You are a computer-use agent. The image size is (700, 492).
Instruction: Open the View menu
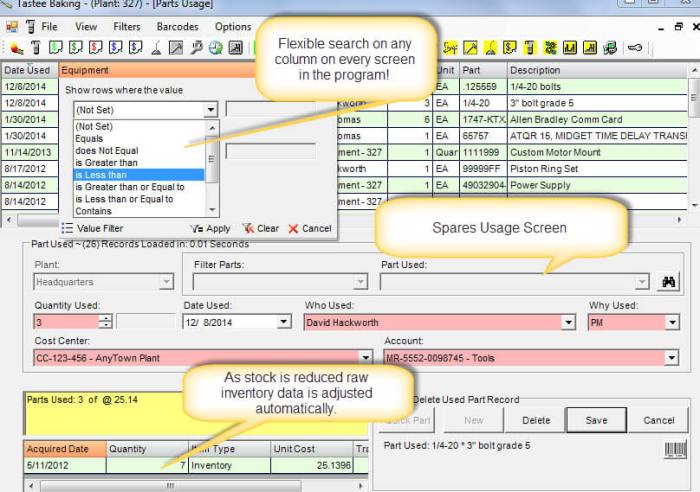pos(86,27)
